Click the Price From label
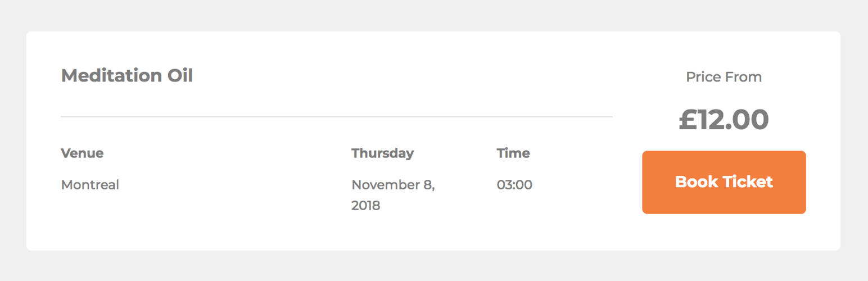This screenshot has height=281, width=868. 724,77
